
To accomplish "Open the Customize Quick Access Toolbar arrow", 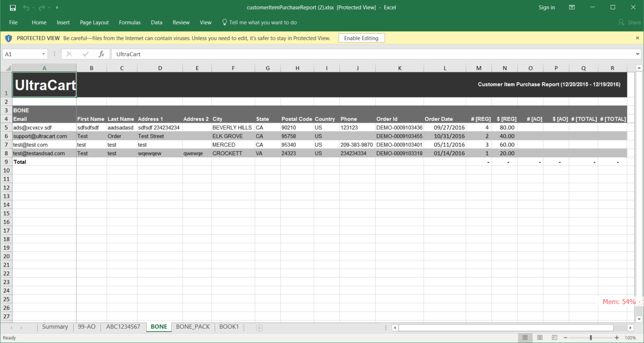I will [x=57, y=8].
